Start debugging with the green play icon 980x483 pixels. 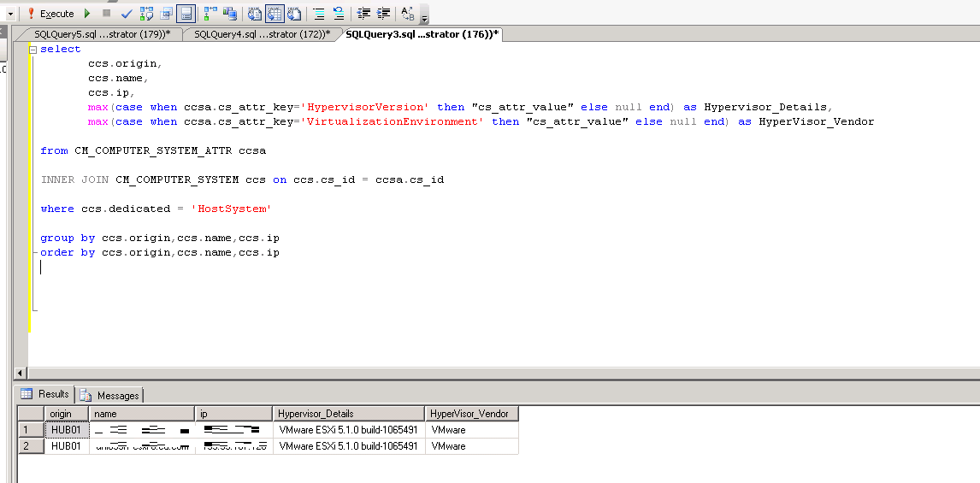(87, 13)
